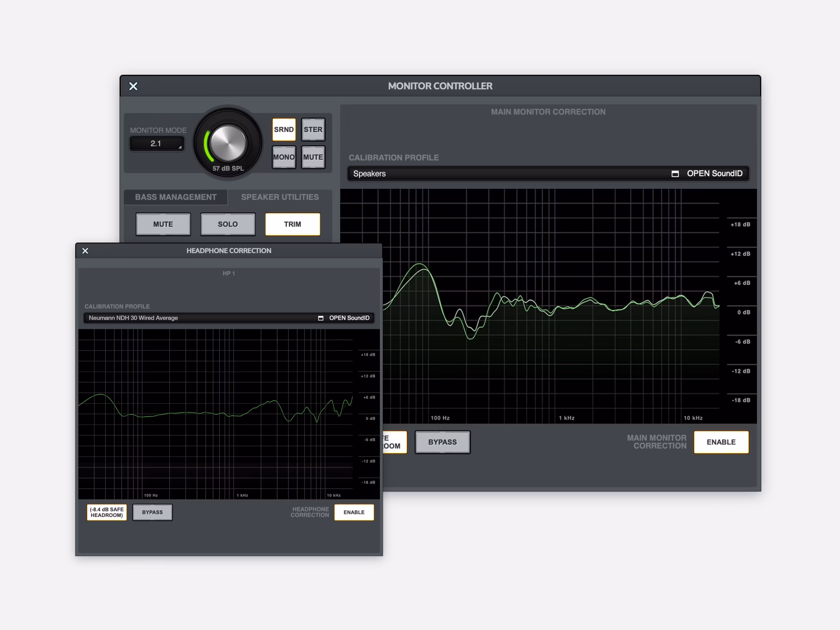Image resolution: width=840 pixels, height=630 pixels.
Task: Activate SOLO in Speaker Utilities
Action: coord(228,224)
